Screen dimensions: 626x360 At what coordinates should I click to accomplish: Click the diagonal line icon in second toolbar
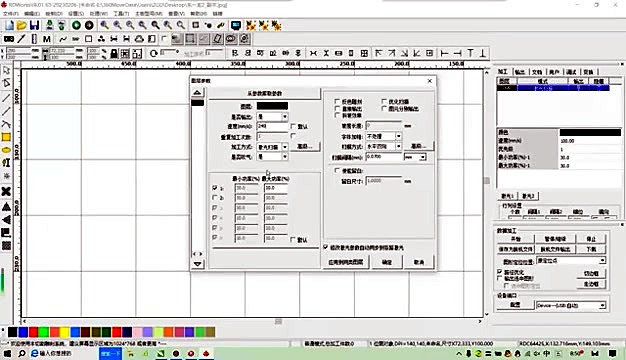pyautogui.click(x=22, y=39)
